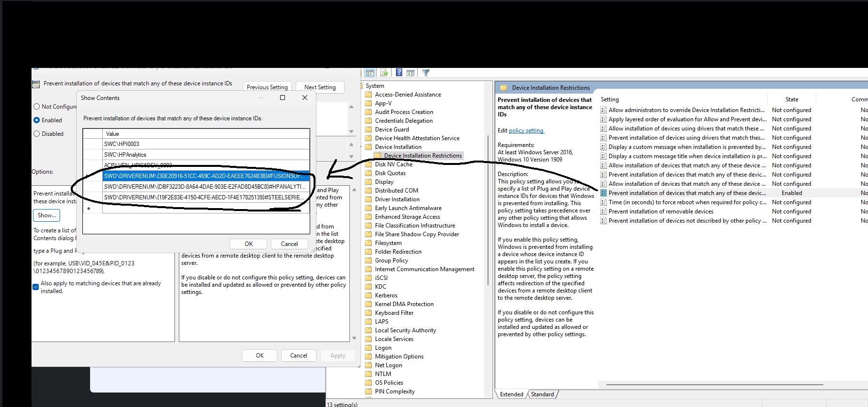The width and height of the screenshot is (868, 407).
Task: Select the Disabled radio button
Action: [x=36, y=134]
